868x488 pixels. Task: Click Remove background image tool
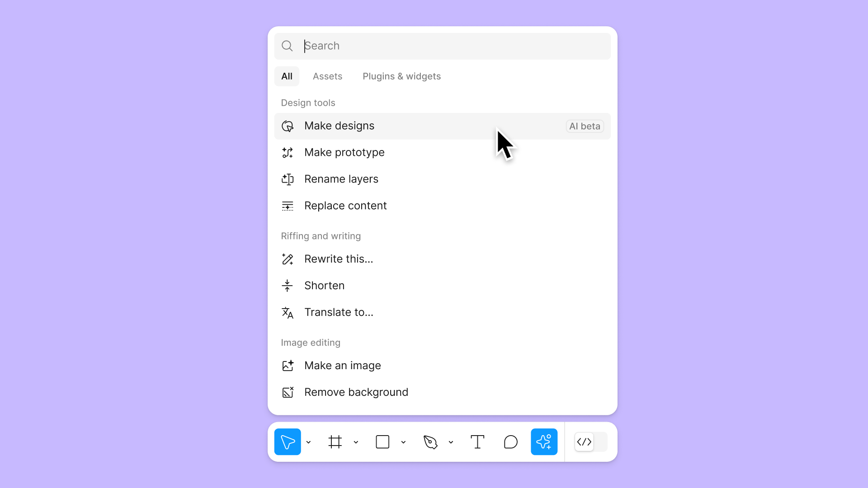[356, 392]
